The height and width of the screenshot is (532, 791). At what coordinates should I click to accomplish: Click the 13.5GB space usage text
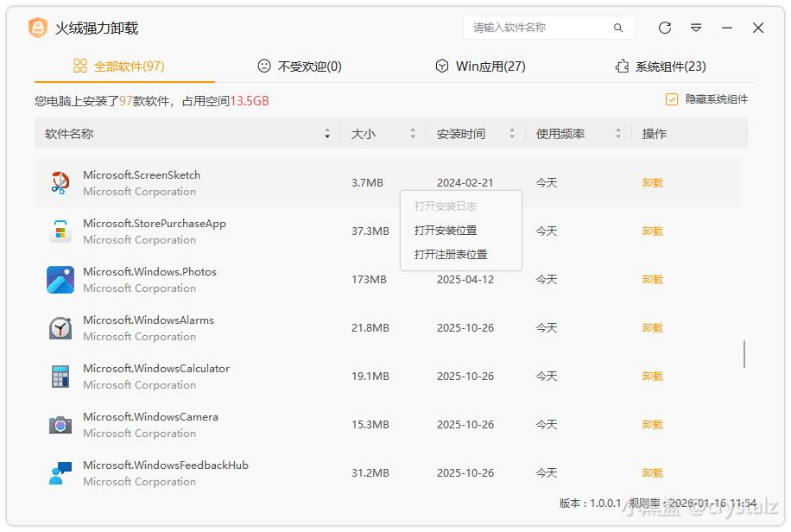pyautogui.click(x=250, y=101)
